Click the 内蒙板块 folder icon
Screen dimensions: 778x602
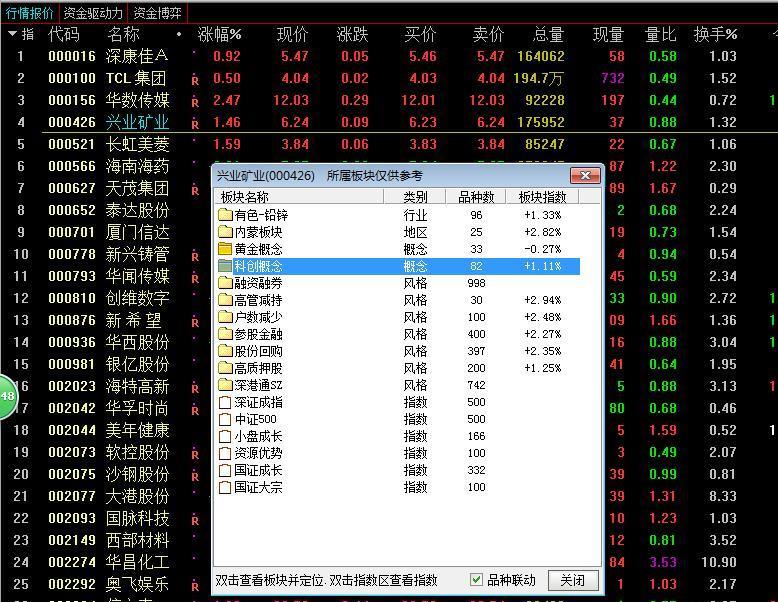[x=225, y=232]
